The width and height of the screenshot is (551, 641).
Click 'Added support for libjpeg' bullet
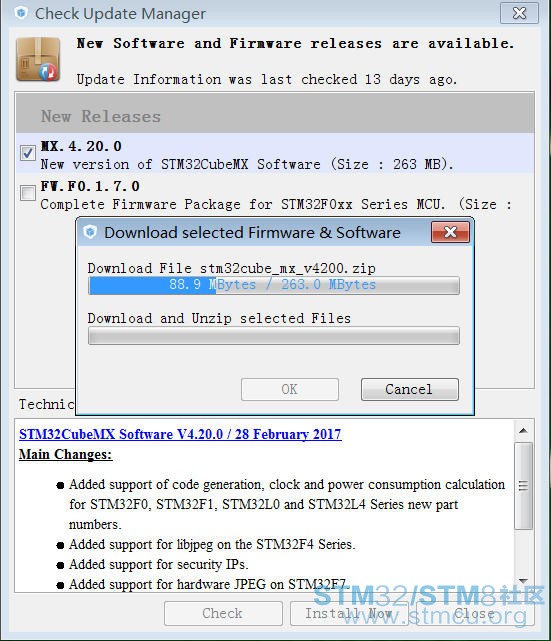click(x=212, y=544)
